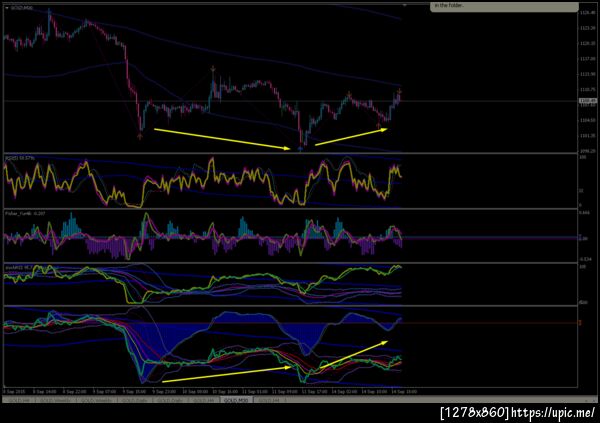This screenshot has height=423, width=600.
Task: Click the 1101.35 price axis label
Action: tap(587, 136)
